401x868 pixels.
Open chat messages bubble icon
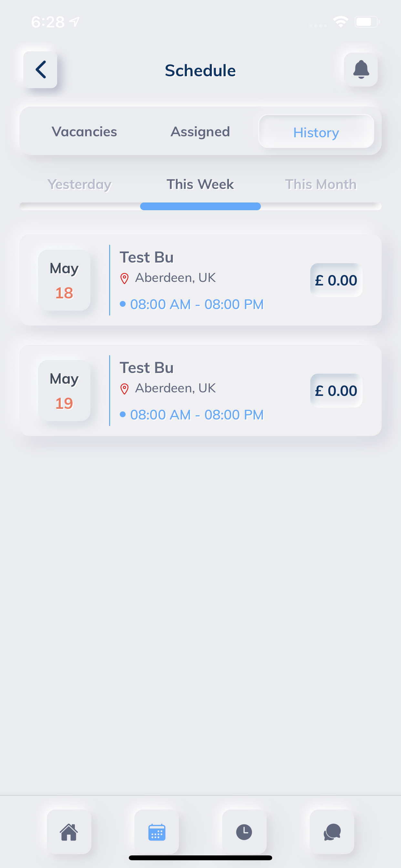[332, 832]
